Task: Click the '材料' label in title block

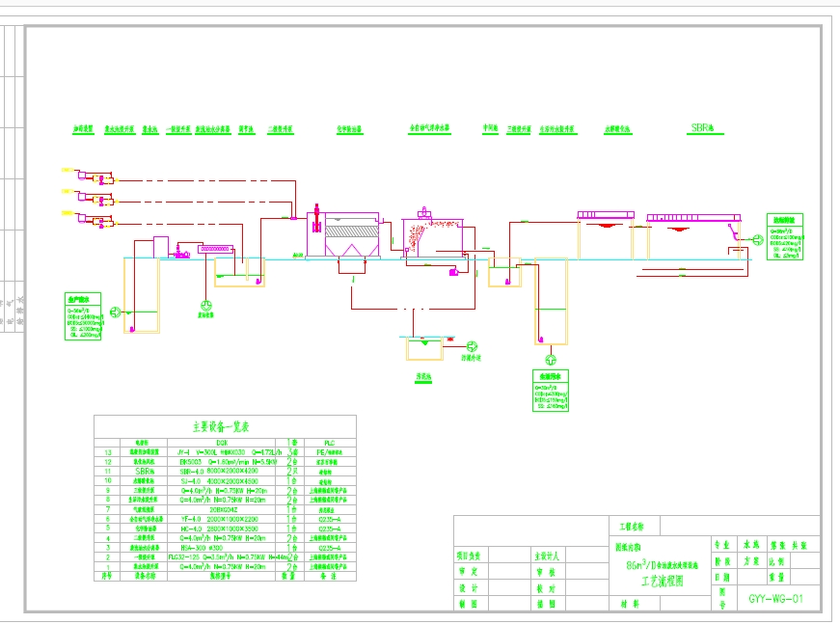Action: coord(630,604)
